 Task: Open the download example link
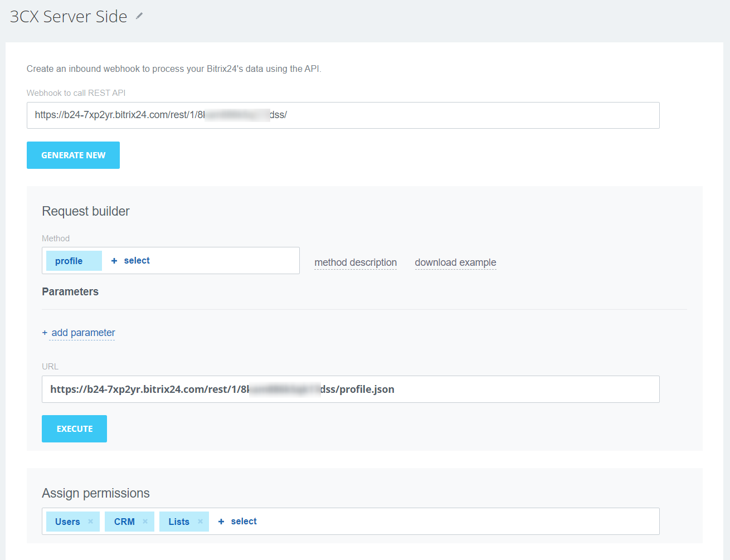click(x=455, y=262)
